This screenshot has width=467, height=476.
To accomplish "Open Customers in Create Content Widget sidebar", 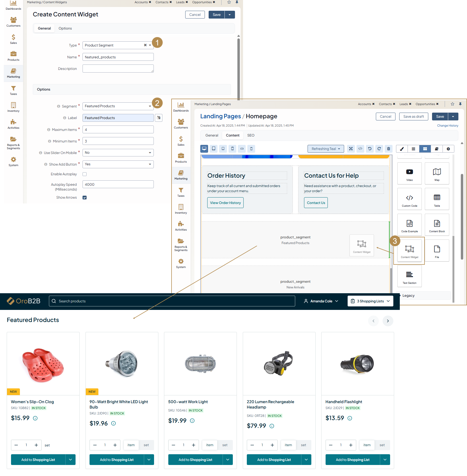I will (13, 22).
